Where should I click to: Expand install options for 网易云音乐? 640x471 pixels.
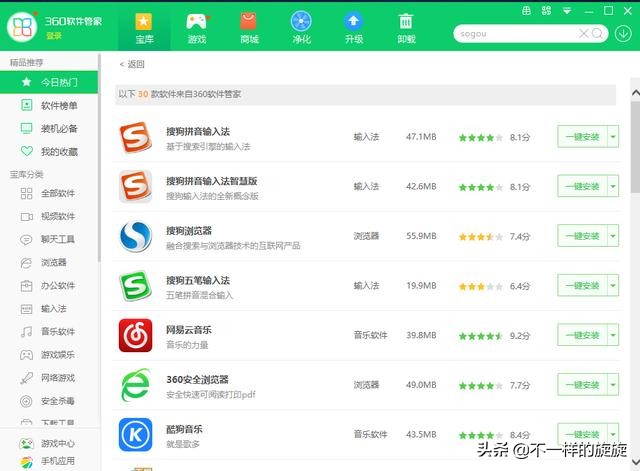[613, 335]
